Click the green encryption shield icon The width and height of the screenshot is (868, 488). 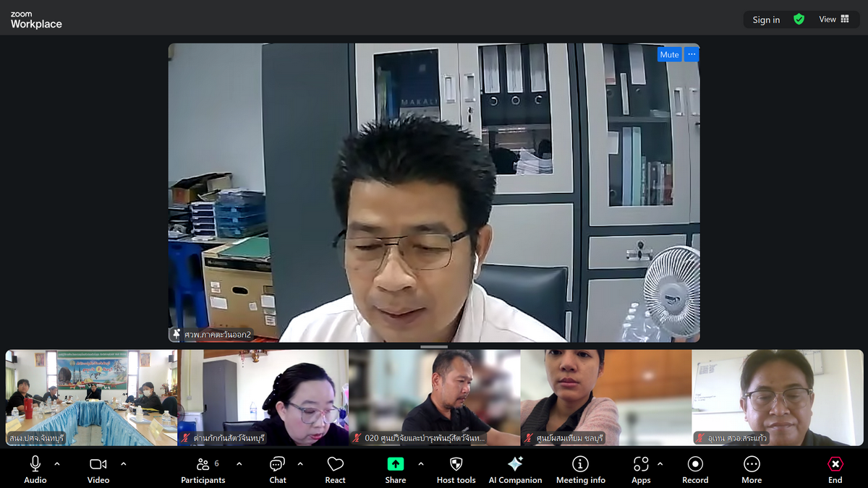point(799,20)
